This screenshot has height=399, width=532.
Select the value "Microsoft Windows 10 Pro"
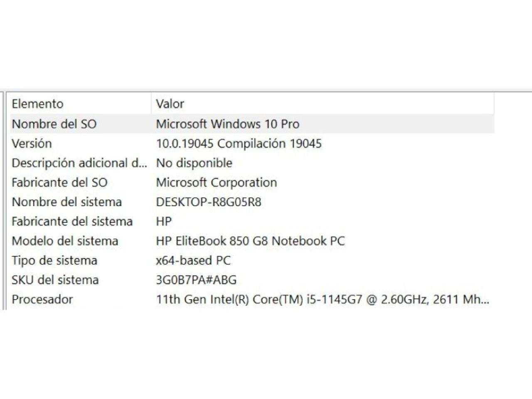click(x=227, y=124)
